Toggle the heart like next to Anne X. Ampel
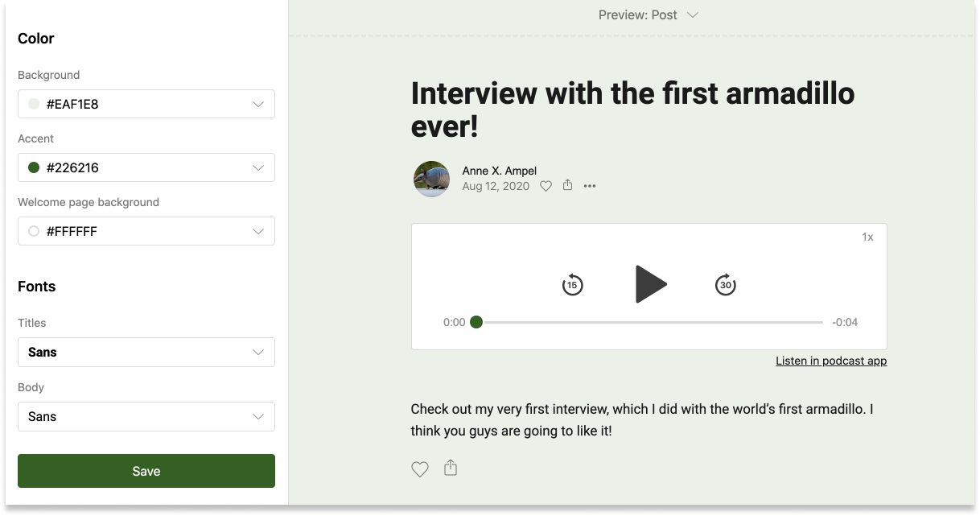The height and width of the screenshot is (516, 980). (x=546, y=185)
